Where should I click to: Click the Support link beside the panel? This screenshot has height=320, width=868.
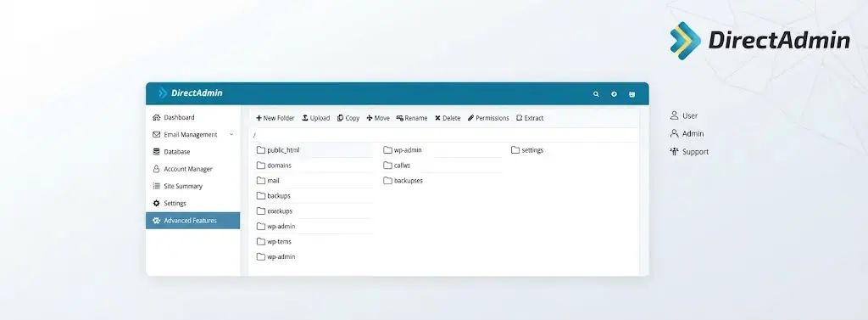pos(689,152)
